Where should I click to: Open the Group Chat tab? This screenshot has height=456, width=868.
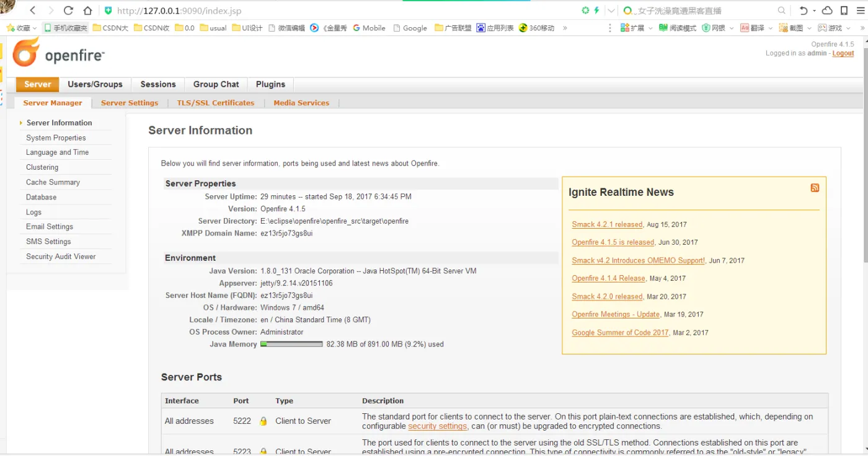tap(216, 84)
